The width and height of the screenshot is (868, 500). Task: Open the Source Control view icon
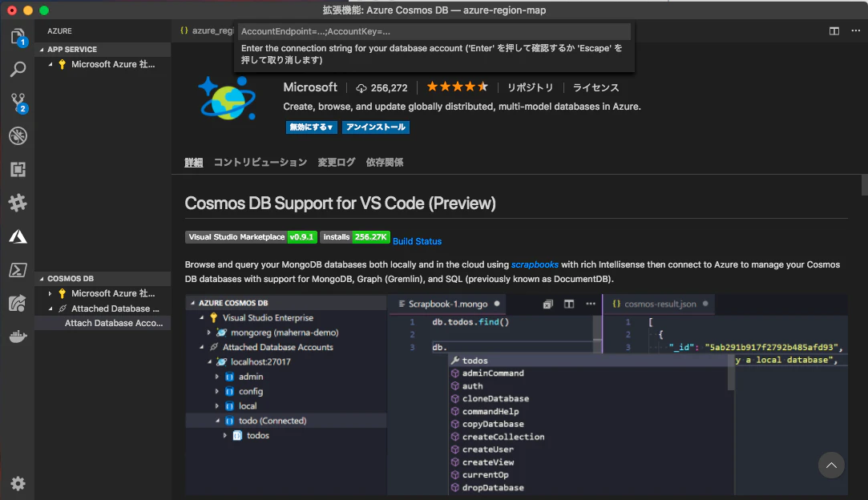[x=18, y=103]
